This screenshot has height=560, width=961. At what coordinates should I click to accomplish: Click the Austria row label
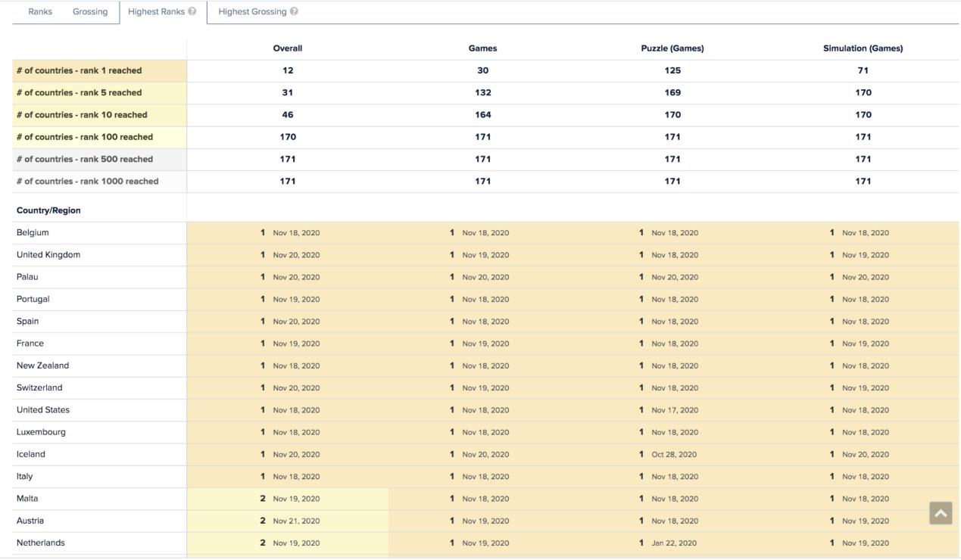coord(30,521)
